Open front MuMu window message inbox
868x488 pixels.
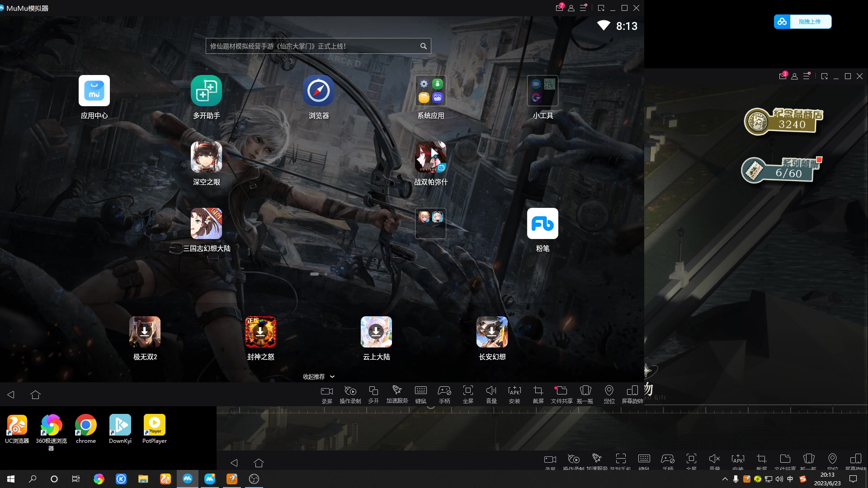560,7
